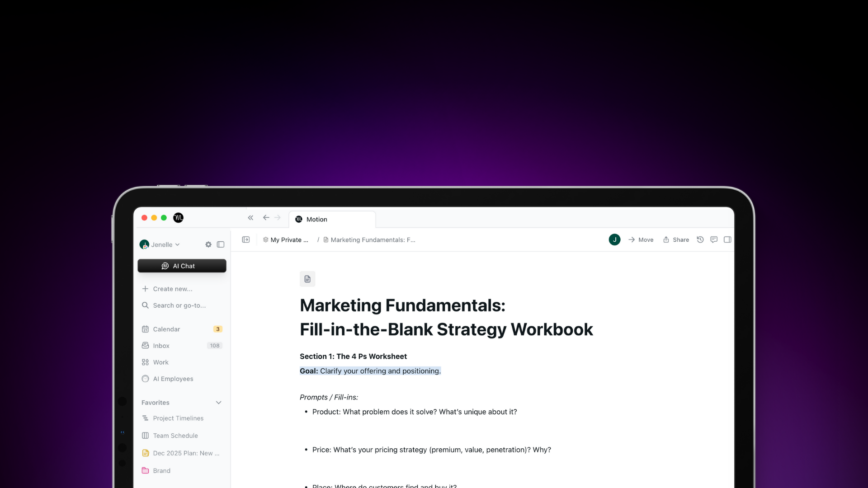Open the Jenelle workspace dropdown

pos(163,244)
